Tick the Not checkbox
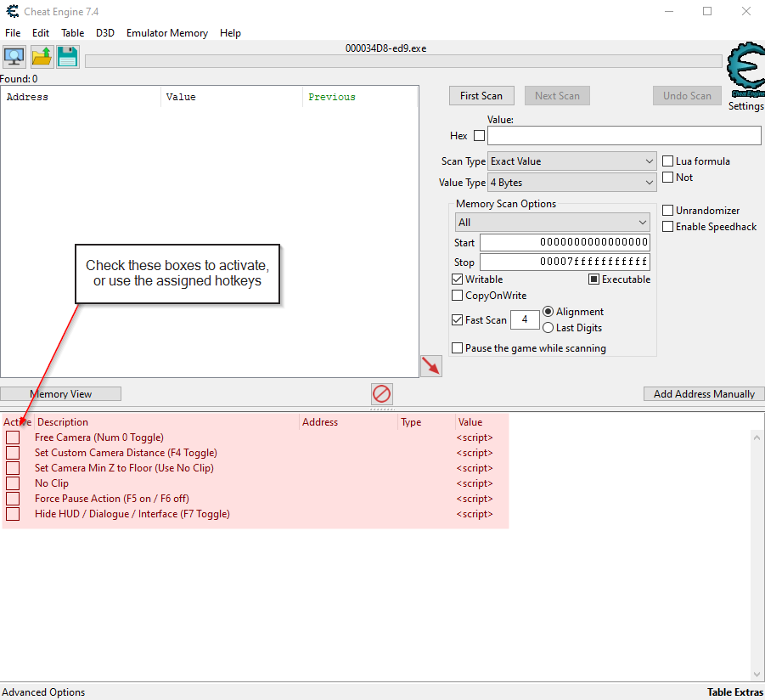This screenshot has width=765, height=700. click(667, 178)
